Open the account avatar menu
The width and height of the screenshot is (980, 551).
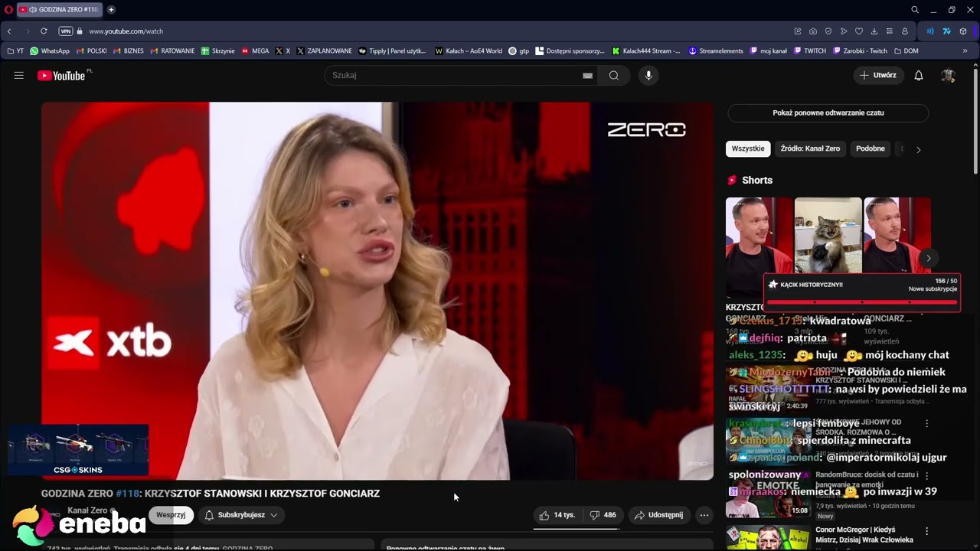click(949, 75)
